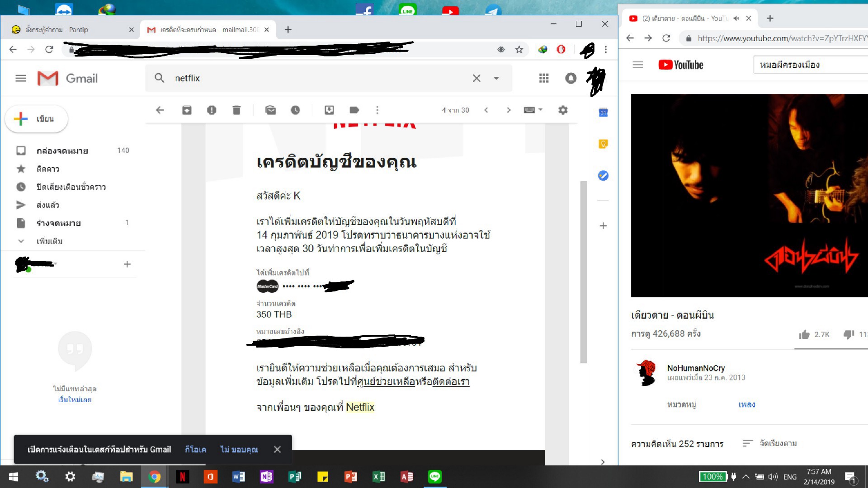Click the YouTube video player thumbnail

click(750, 196)
